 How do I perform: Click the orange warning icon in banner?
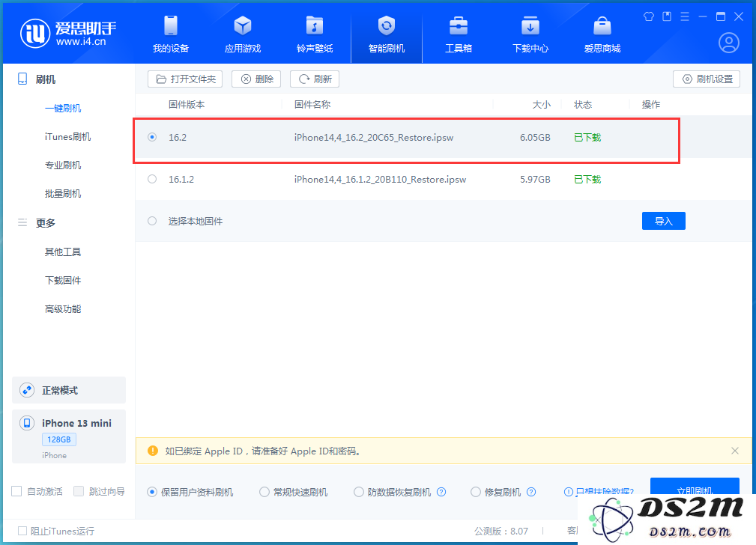152,451
